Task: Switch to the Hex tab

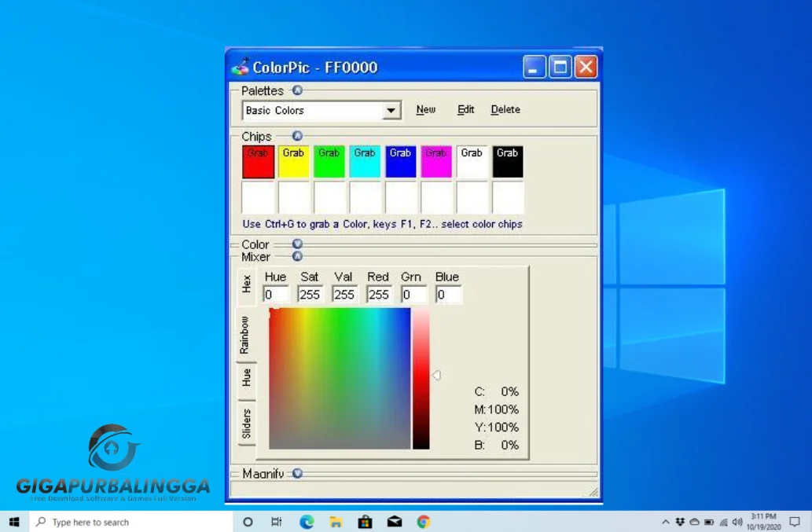Action: [x=246, y=285]
